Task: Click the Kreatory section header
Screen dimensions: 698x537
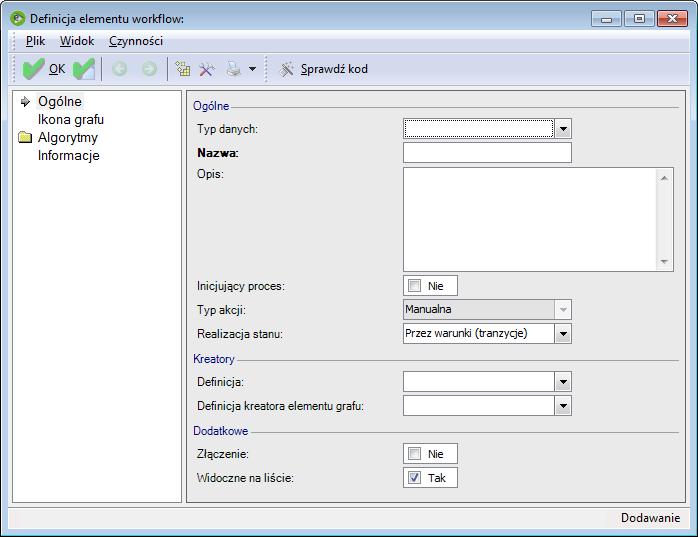Action: [x=214, y=359]
